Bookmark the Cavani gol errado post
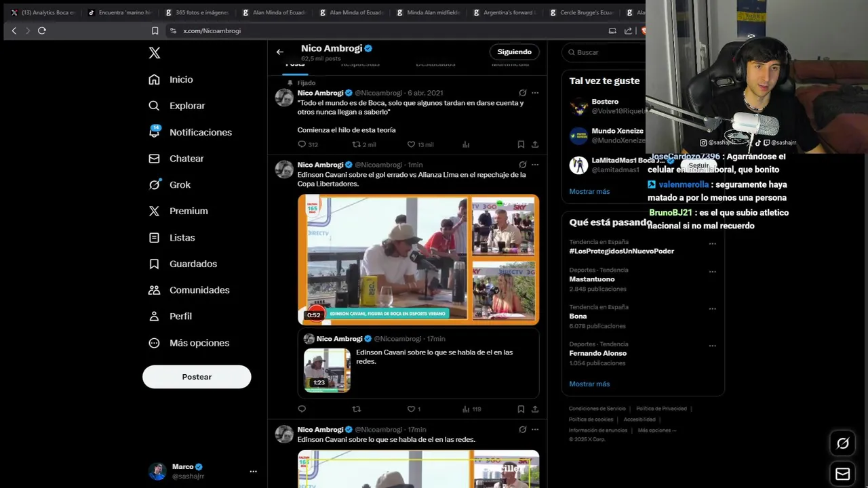Image resolution: width=868 pixels, height=488 pixels. (x=521, y=409)
